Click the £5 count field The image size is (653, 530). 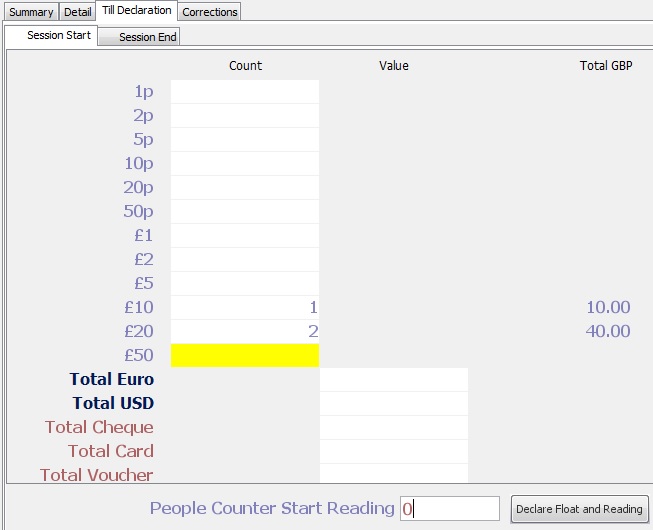pyautogui.click(x=245, y=284)
